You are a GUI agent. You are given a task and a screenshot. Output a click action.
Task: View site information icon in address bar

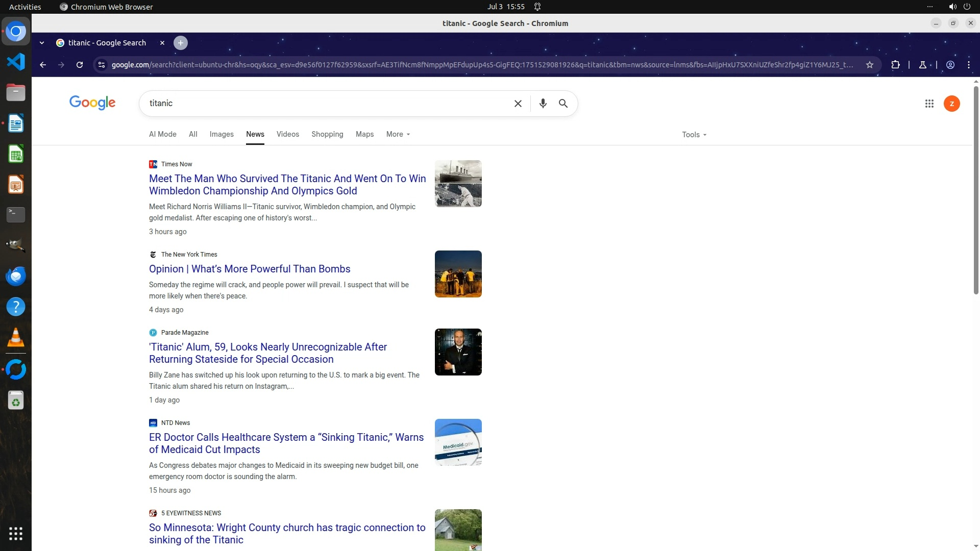tap(102, 65)
